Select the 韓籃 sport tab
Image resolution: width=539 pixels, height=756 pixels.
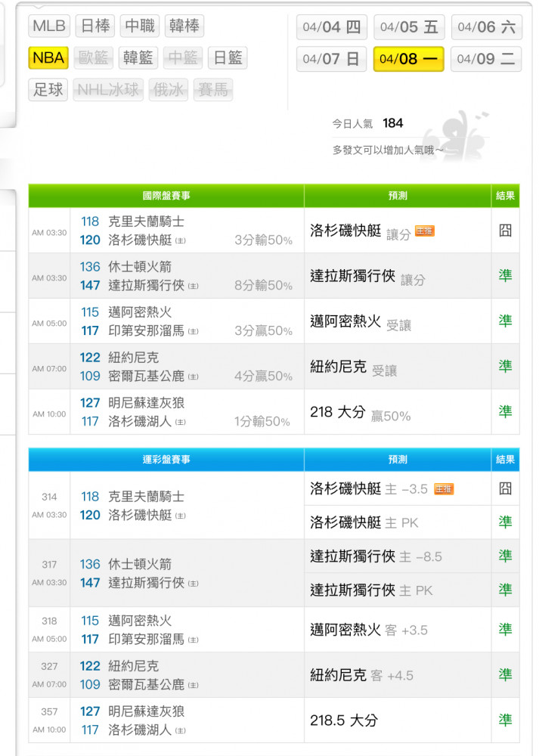(x=138, y=58)
